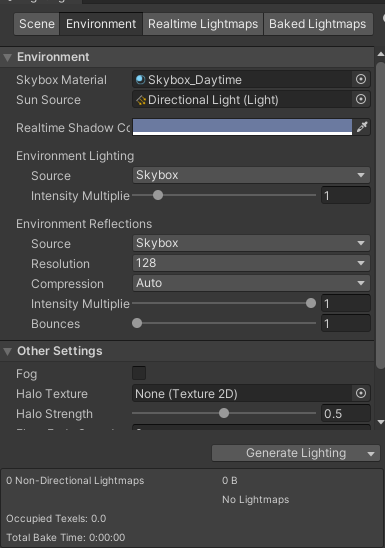Click the Compression label
Viewport: 385px width, 548px height.
pos(67,284)
